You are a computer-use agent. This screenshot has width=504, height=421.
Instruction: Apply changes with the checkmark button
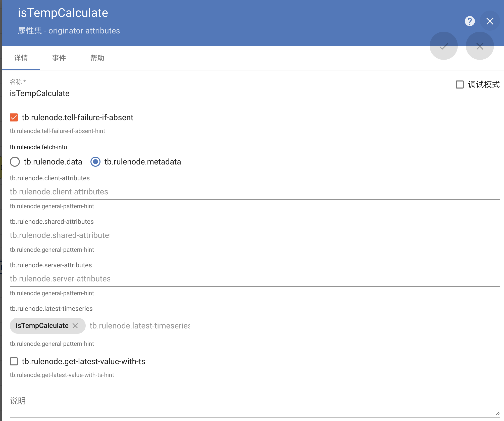(443, 46)
